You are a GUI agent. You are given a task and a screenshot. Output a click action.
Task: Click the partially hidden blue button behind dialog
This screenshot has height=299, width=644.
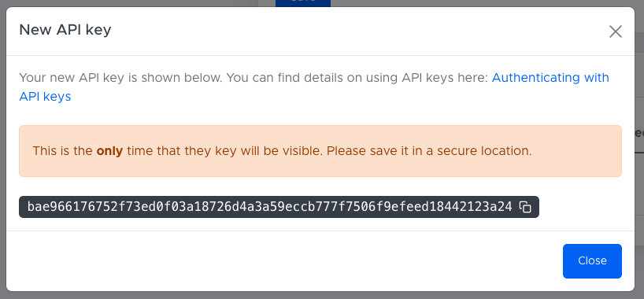click(302, 3)
